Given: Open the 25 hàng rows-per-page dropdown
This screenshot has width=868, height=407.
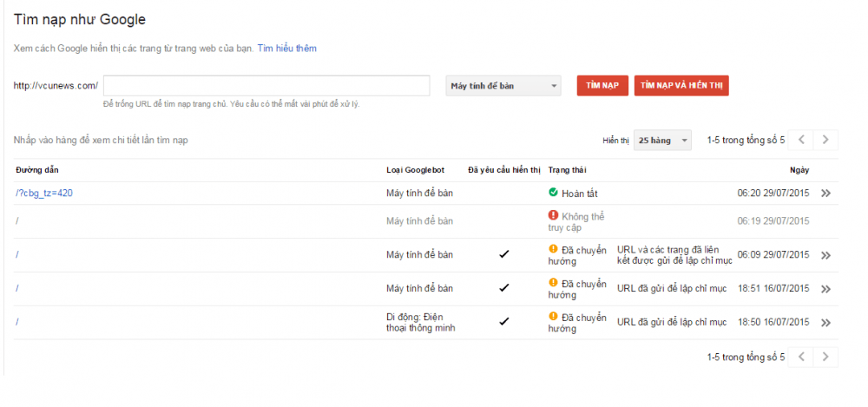Looking at the screenshot, I should [x=662, y=141].
